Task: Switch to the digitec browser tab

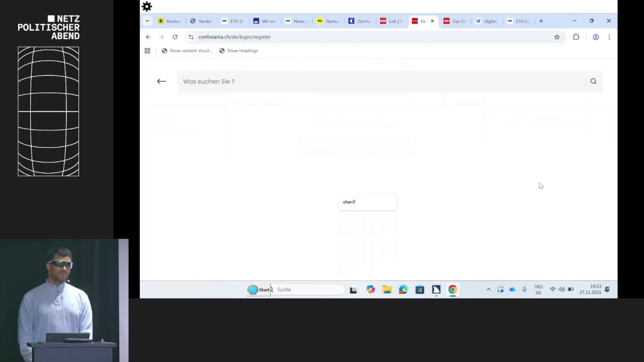Action: click(x=487, y=21)
